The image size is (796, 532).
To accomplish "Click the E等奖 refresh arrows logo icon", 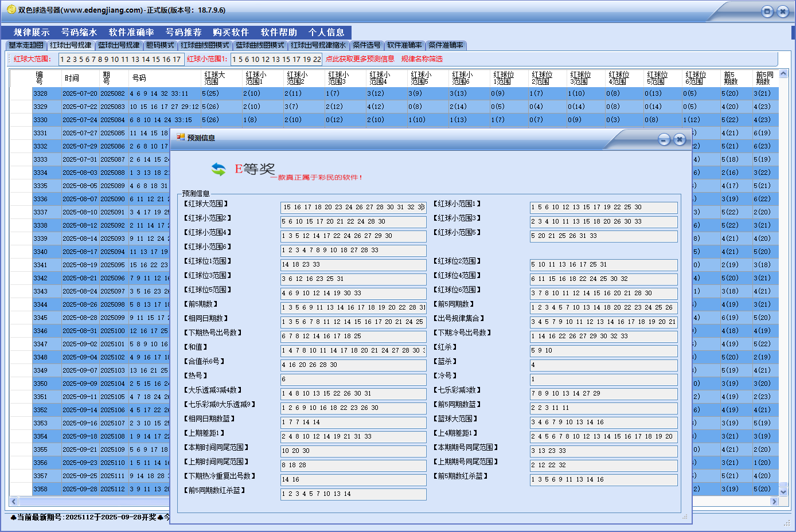I will click(x=218, y=169).
